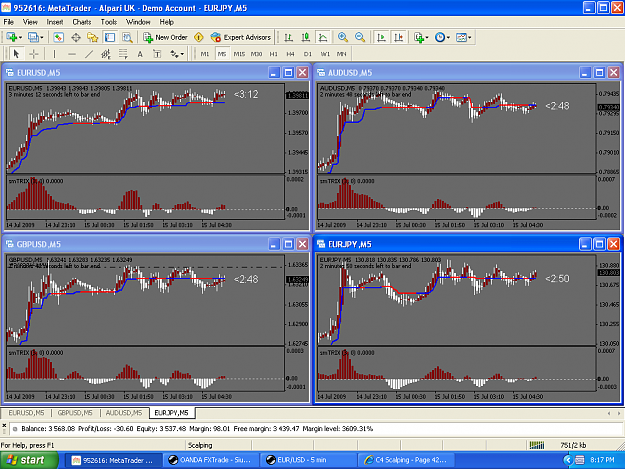This screenshot has height=469, width=625.
Task: Toggle the Terminal panel icon
Action: (x=110, y=37)
